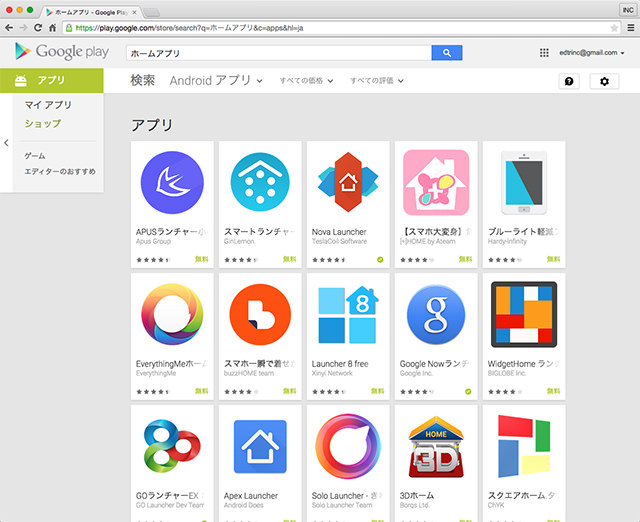Click the INC profile button in the title bar

(x=628, y=10)
